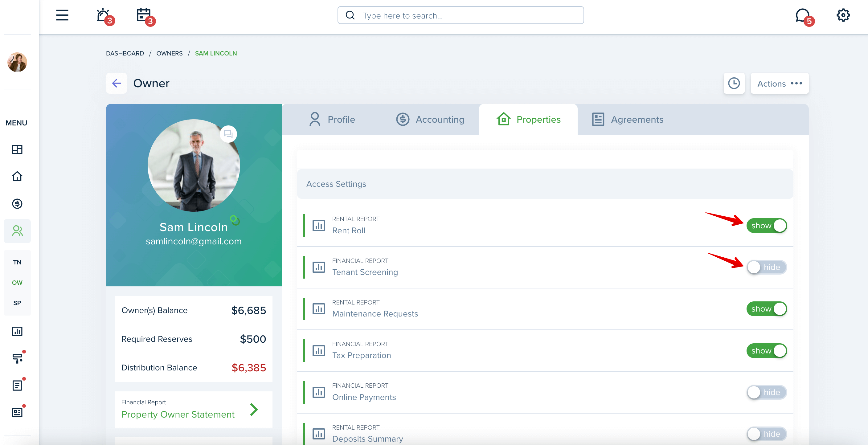Expand Property Owner Statement chevron

[254, 410]
